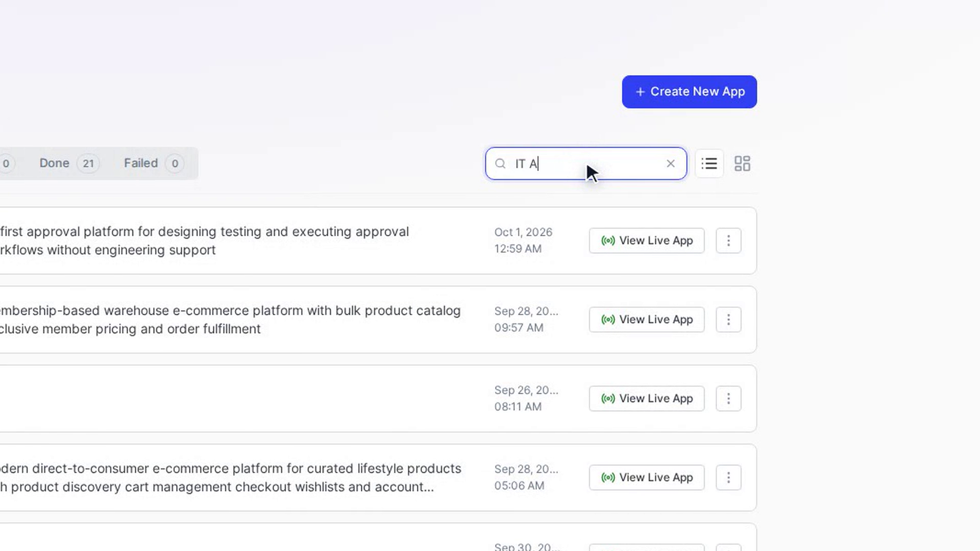Select the '05:06 AM' time text
980x551 pixels.
click(x=519, y=486)
